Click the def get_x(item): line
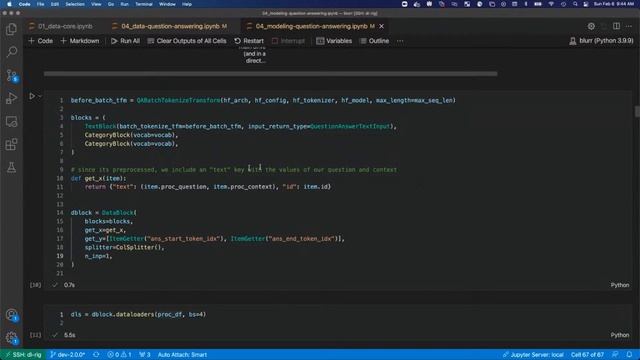640x360 pixels. tap(98, 178)
